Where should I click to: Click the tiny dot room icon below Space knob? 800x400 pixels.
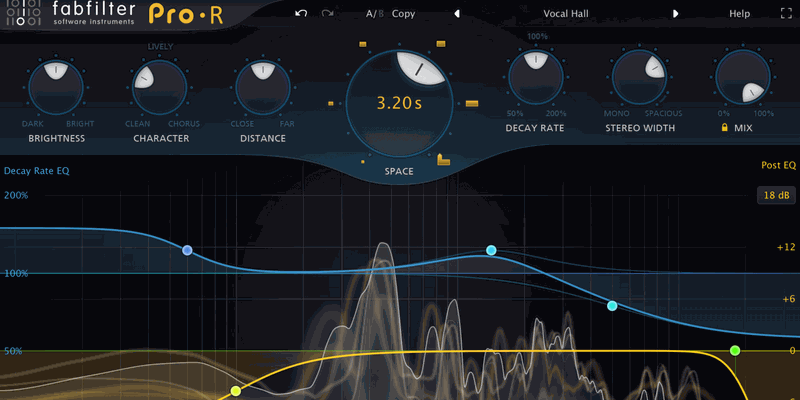pyautogui.click(x=362, y=160)
